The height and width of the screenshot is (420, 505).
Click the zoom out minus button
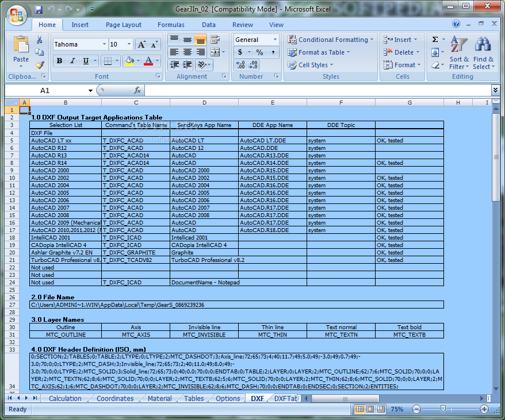(416, 409)
